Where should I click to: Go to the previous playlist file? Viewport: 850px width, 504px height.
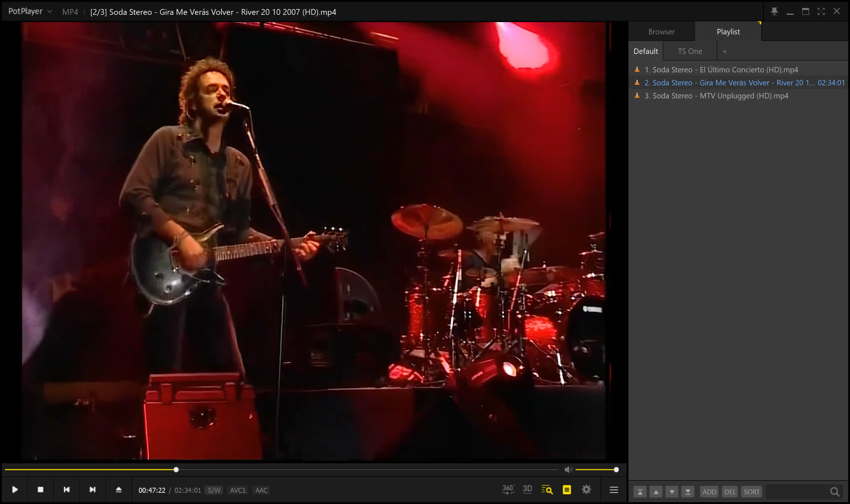pos(67,490)
